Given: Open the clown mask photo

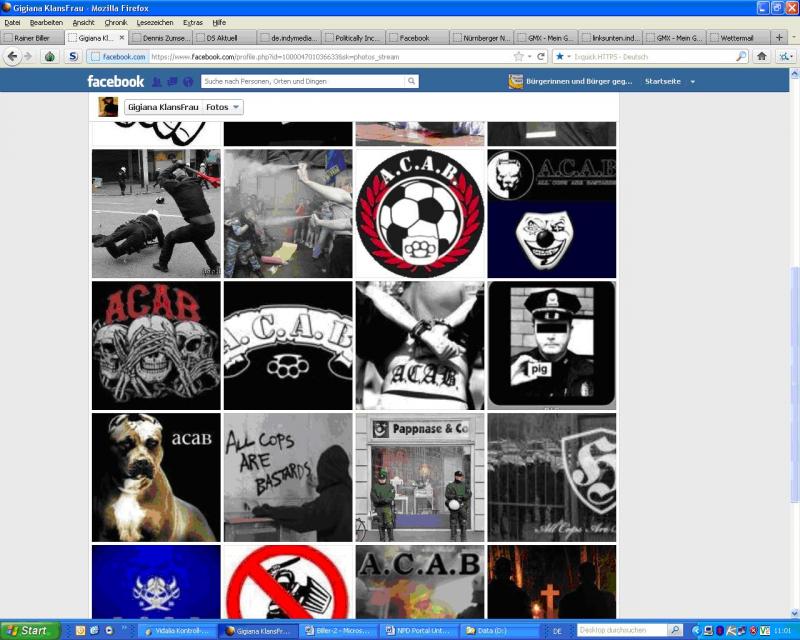Looking at the screenshot, I should coord(552,213).
